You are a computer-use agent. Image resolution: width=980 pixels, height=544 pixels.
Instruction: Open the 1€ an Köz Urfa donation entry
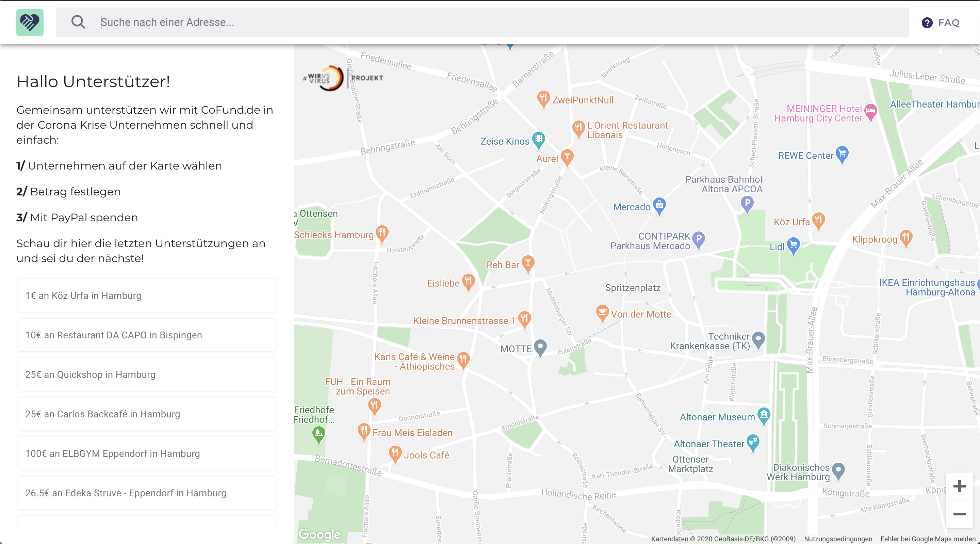click(x=147, y=295)
